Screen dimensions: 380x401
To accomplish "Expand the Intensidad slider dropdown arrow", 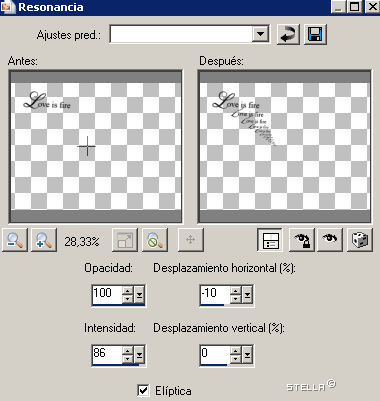I will point(139,355).
